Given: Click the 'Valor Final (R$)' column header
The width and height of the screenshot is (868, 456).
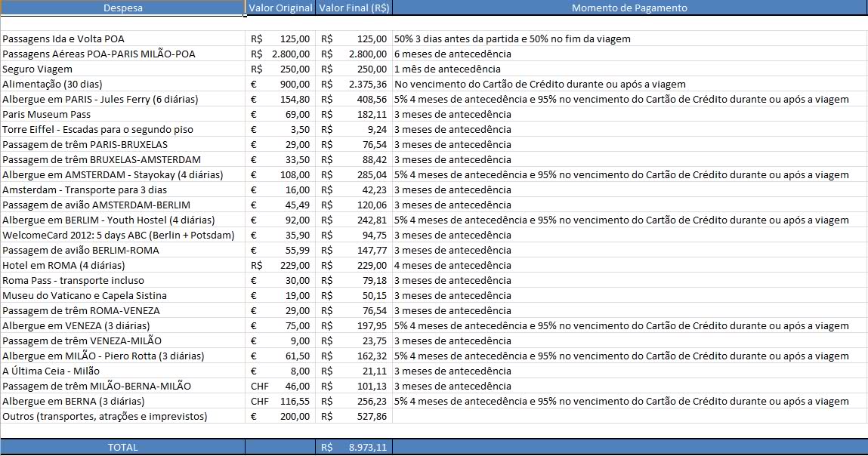Looking at the screenshot, I should [x=354, y=8].
